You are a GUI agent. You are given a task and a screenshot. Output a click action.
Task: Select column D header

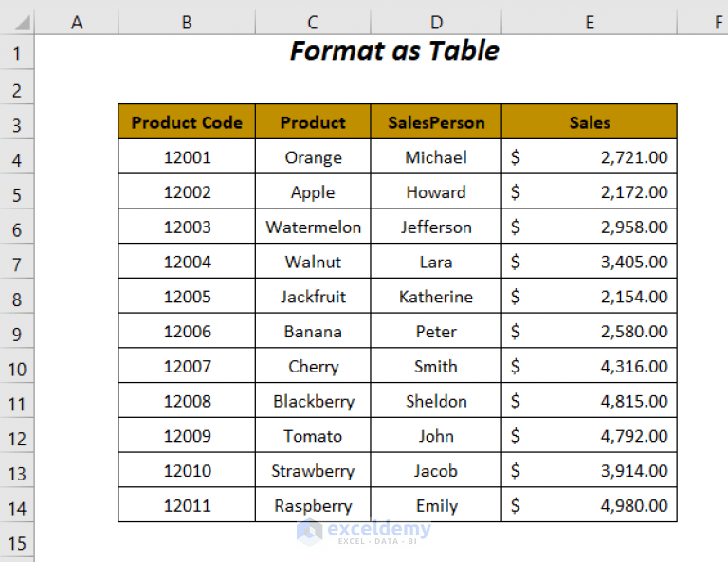(x=436, y=22)
